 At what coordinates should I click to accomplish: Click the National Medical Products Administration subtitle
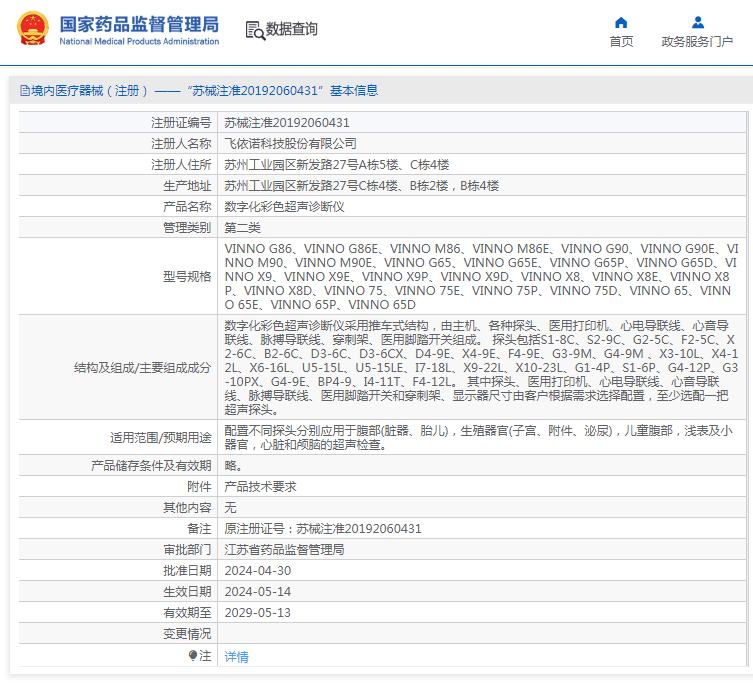tap(139, 41)
